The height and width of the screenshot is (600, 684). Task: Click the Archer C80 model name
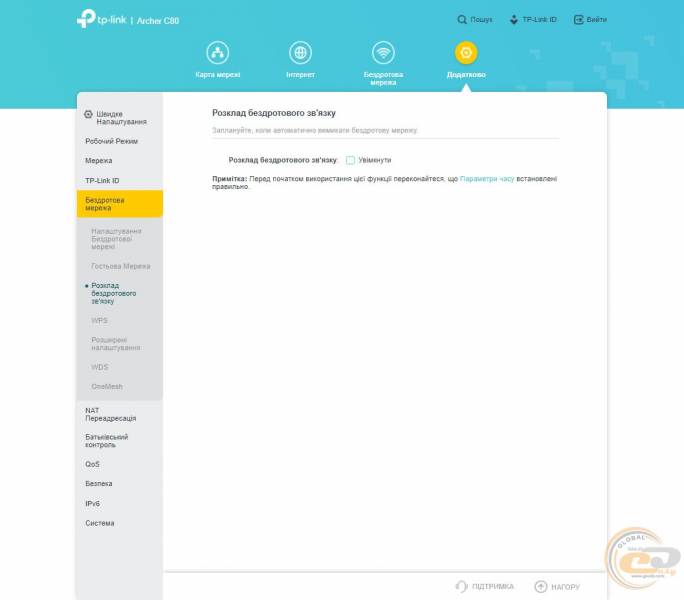click(x=158, y=21)
